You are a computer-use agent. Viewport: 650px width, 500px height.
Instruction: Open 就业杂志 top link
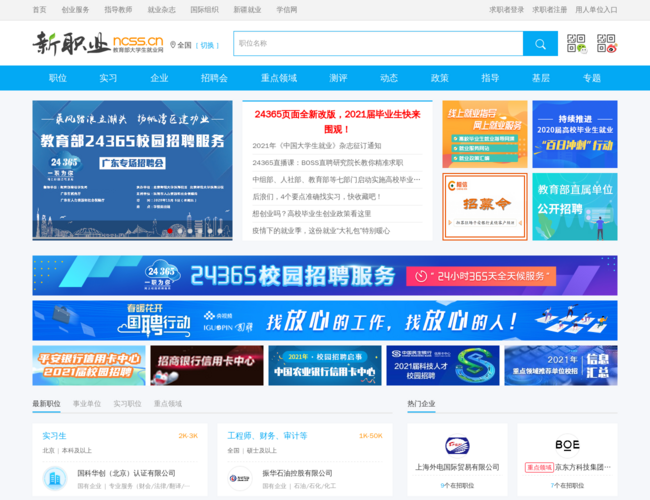(x=161, y=10)
